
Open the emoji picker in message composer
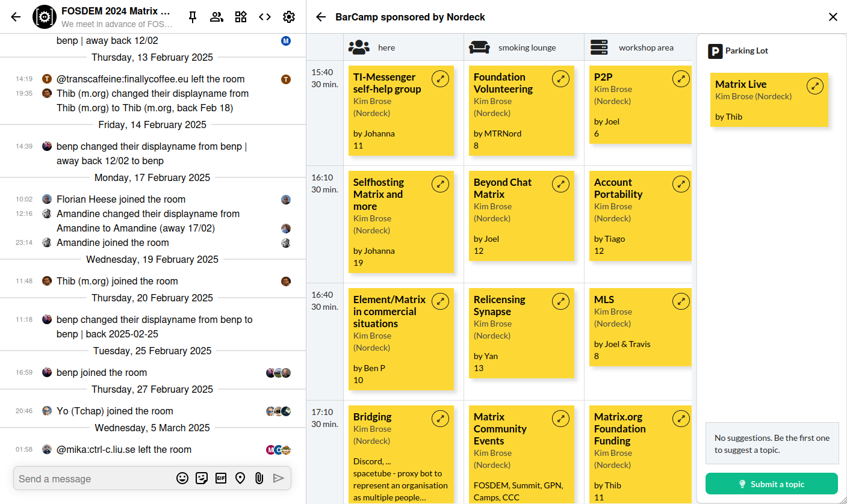tap(182, 478)
